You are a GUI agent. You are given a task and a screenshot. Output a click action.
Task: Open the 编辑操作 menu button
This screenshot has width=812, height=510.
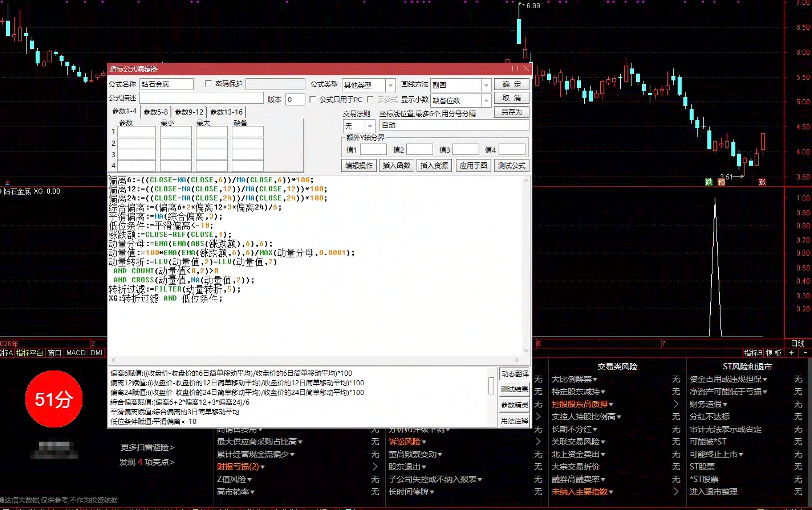[359, 166]
